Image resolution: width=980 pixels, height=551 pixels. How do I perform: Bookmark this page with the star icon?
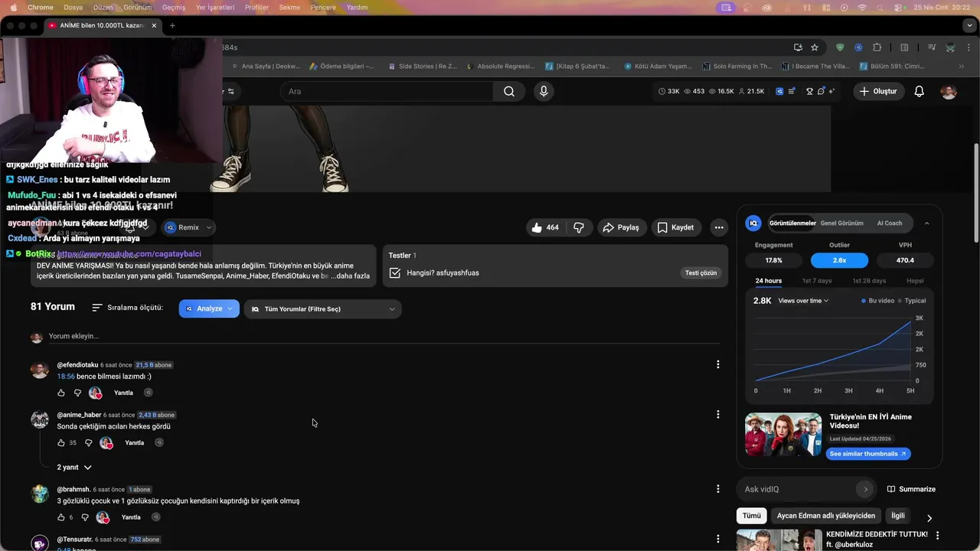click(x=815, y=47)
